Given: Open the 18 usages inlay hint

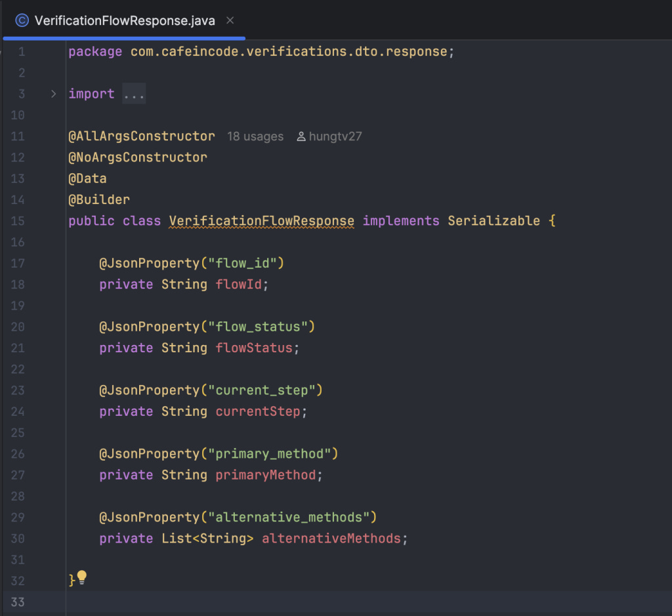Looking at the screenshot, I should 255,136.
